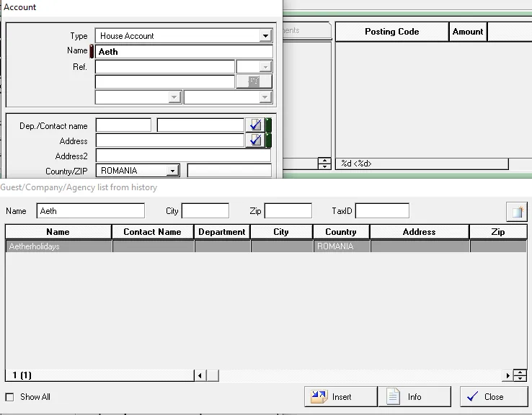Screen dimensions: 532x415
Task: Click the Contact name input field
Action: [x=200, y=125]
